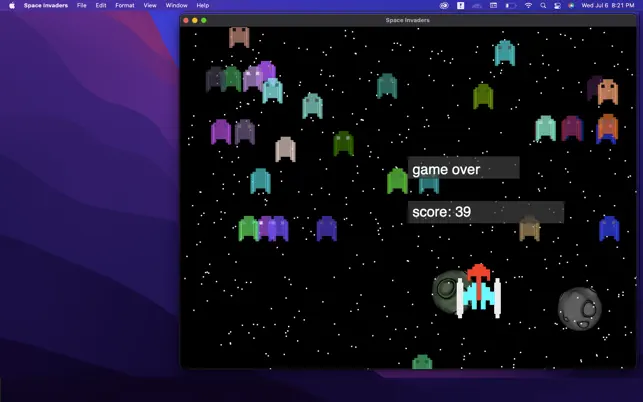This screenshot has width=643, height=402.
Task: Click the charcoal alien in the upper-left cluster
Action: tap(214, 79)
